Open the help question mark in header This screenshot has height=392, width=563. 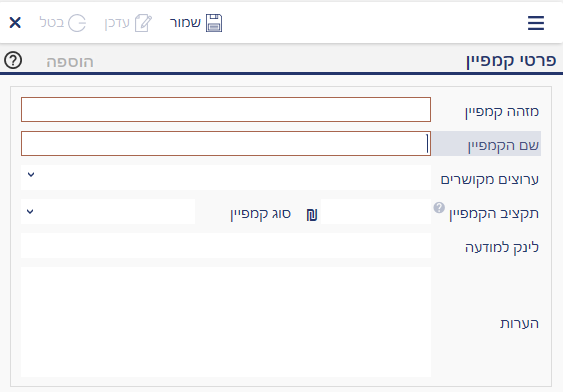(x=13, y=60)
